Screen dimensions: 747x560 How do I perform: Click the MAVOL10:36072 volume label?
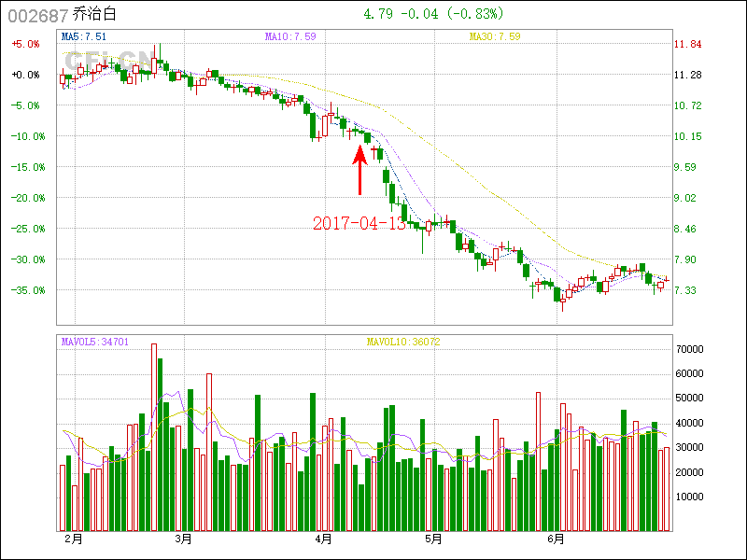(x=402, y=343)
